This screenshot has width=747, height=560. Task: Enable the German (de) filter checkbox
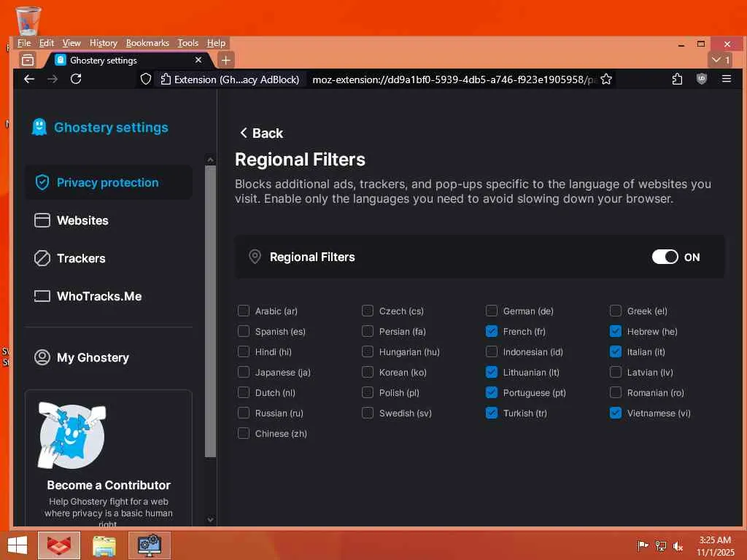(x=491, y=311)
